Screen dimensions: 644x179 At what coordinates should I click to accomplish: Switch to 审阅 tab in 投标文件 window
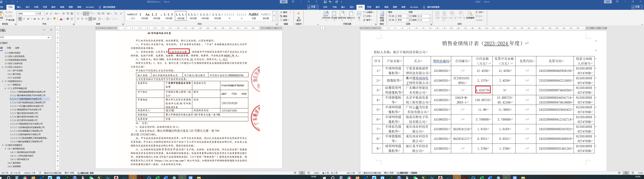point(62,7)
